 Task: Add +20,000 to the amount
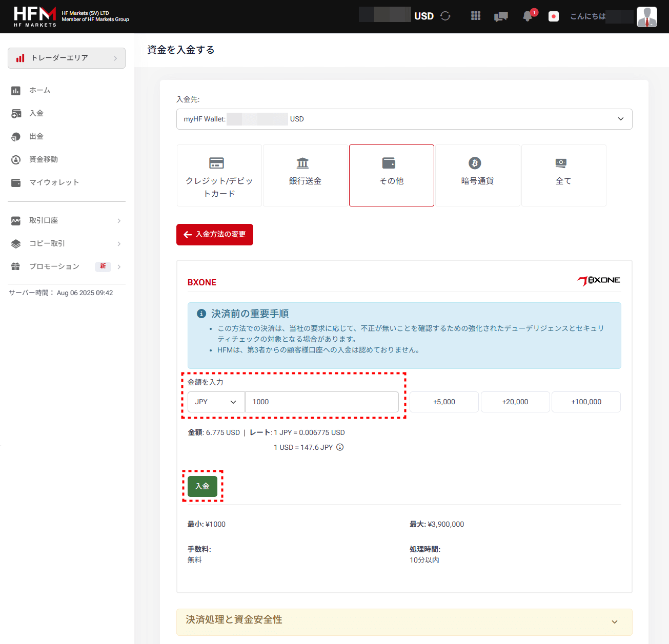click(515, 402)
